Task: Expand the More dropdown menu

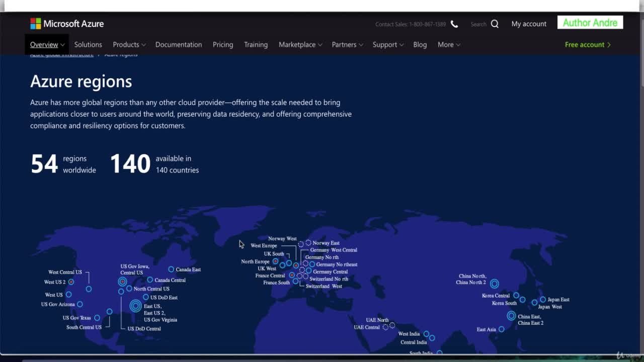Action: click(x=449, y=45)
